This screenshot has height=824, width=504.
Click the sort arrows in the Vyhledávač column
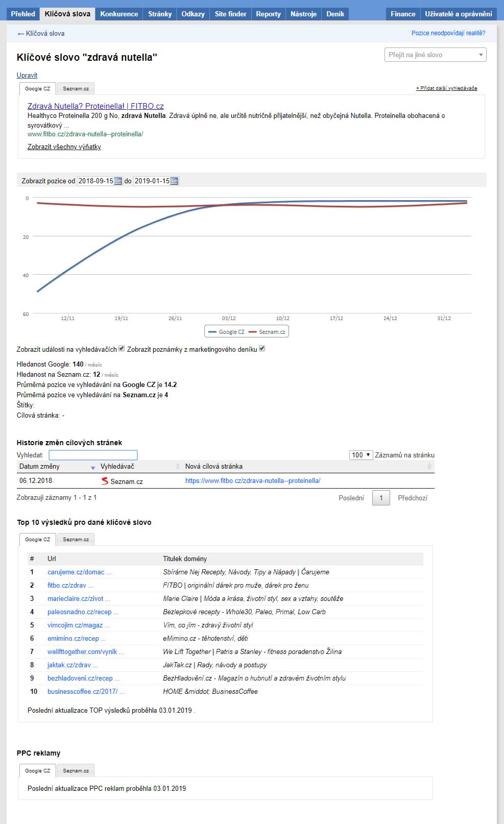(x=178, y=466)
